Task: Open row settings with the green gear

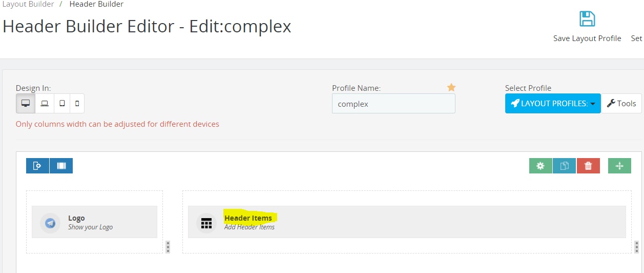Action: click(541, 166)
